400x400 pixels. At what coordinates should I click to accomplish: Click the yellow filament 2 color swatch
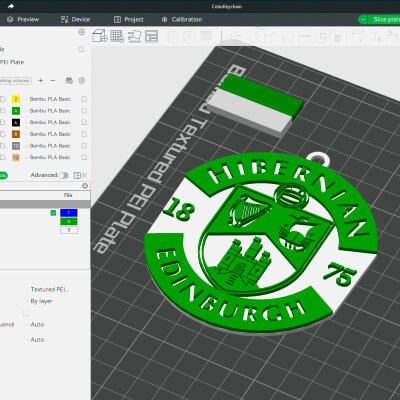point(16,99)
